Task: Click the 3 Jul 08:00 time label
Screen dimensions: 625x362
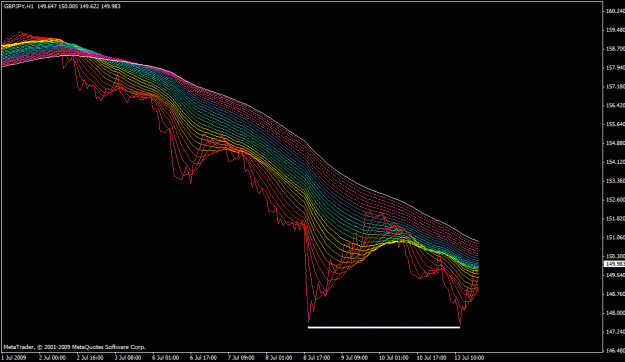Action: (x=128, y=358)
